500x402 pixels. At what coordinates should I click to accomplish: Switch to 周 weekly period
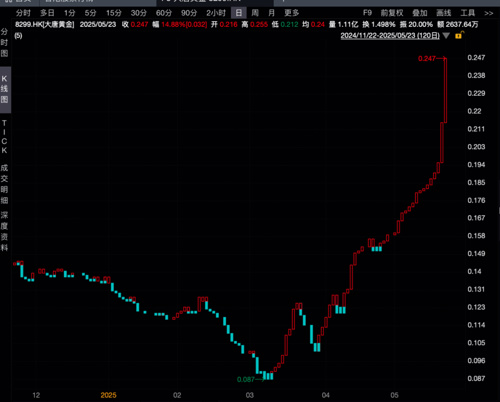pyautogui.click(x=255, y=13)
